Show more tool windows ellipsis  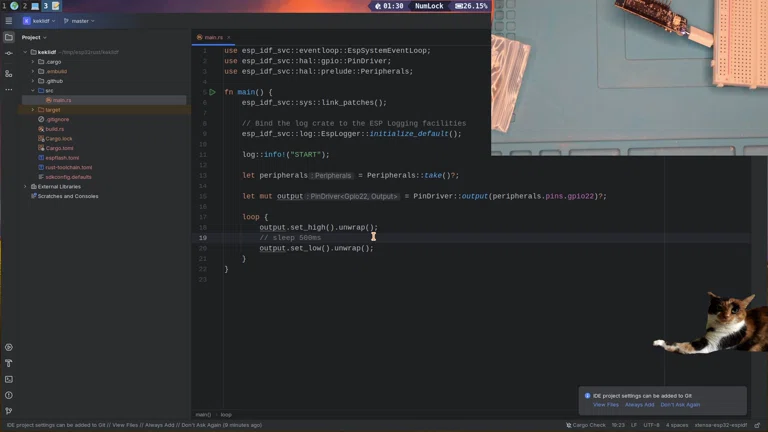coord(9,90)
